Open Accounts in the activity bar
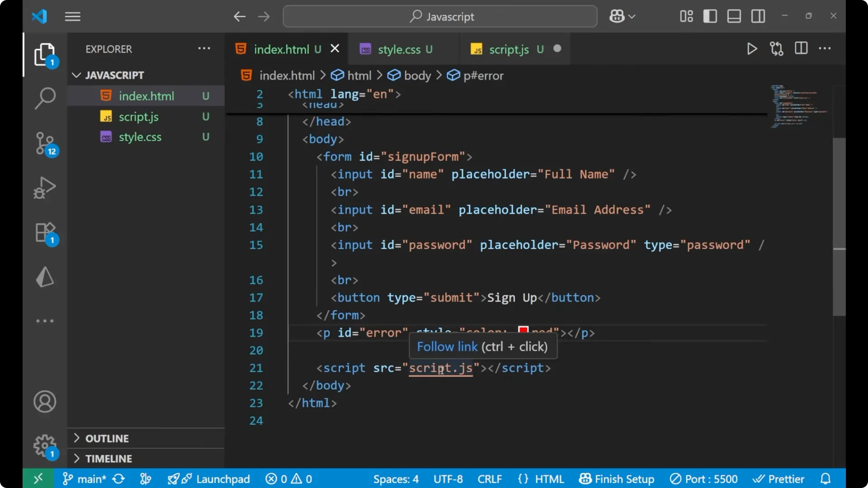 [44, 402]
